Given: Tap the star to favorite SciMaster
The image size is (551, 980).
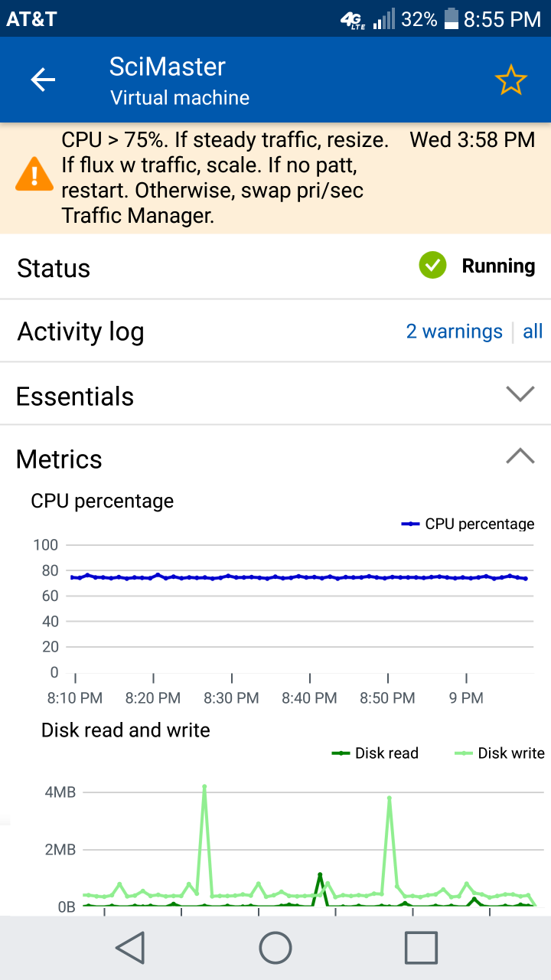Looking at the screenshot, I should coord(511,79).
